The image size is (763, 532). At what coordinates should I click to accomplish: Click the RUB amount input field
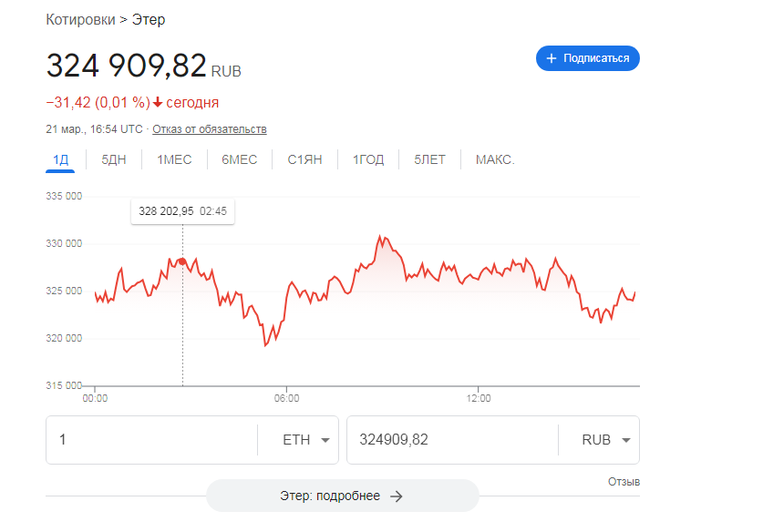pyautogui.click(x=451, y=440)
